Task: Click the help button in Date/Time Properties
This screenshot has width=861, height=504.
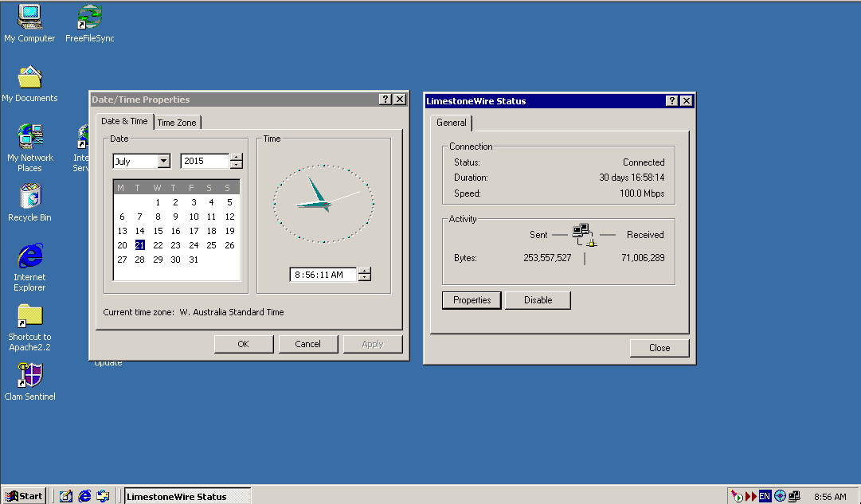Action: point(385,99)
